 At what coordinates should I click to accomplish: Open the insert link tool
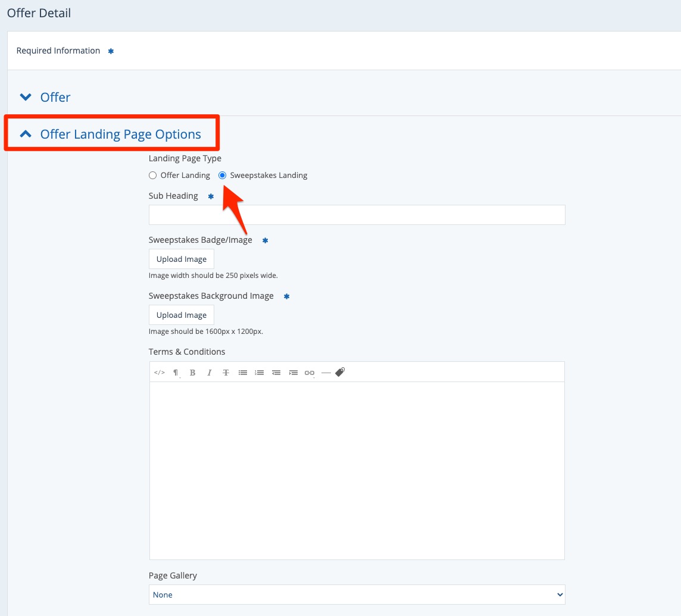(310, 373)
